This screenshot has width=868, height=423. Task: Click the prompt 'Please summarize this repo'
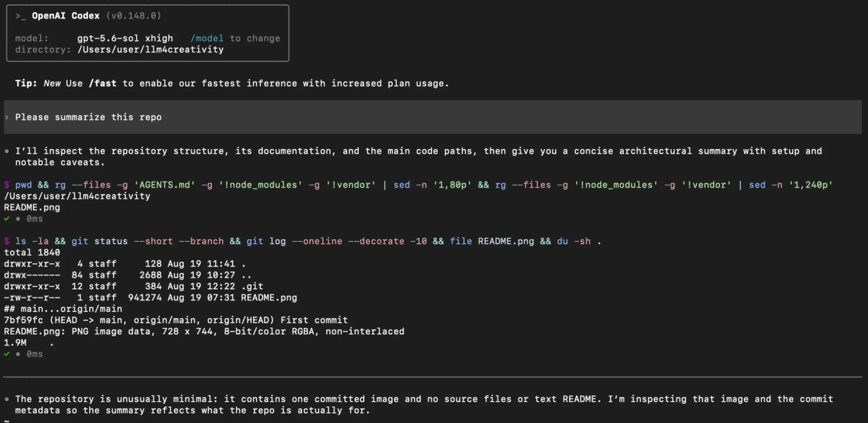point(88,117)
